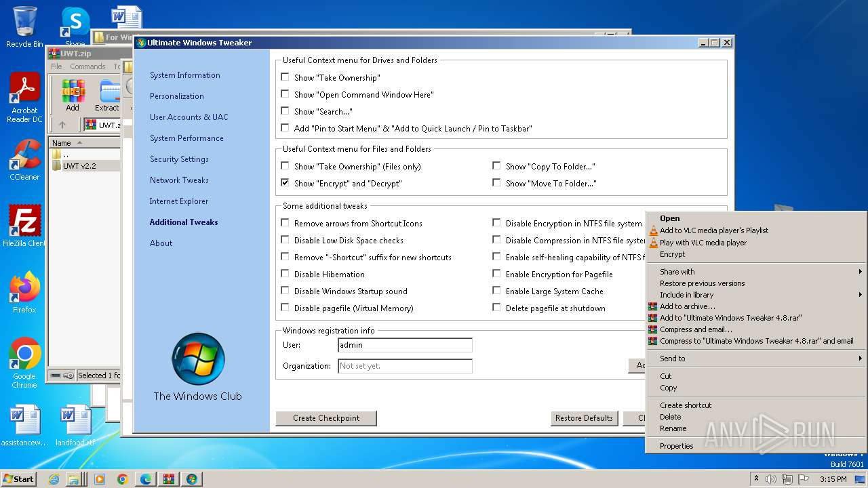
Task: Launch CCleaner from desktop
Action: click(24, 160)
